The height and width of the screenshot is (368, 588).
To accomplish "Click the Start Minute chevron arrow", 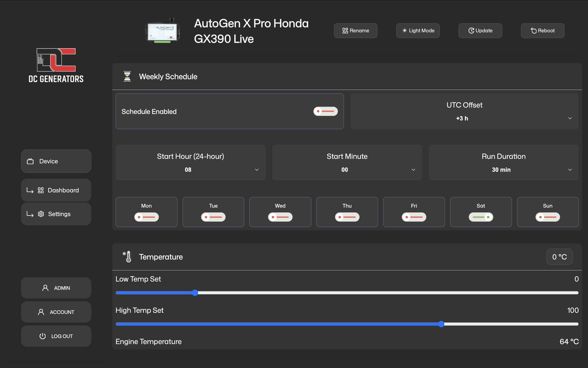I will coord(413,170).
